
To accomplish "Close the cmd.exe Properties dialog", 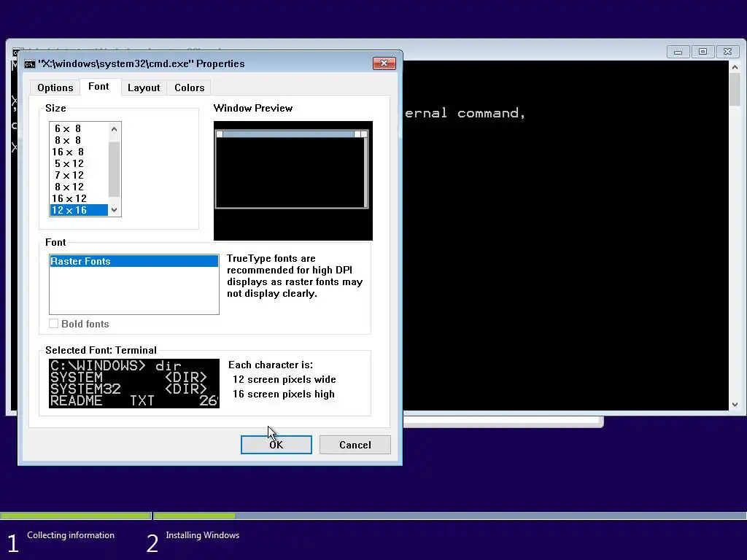I will [384, 63].
